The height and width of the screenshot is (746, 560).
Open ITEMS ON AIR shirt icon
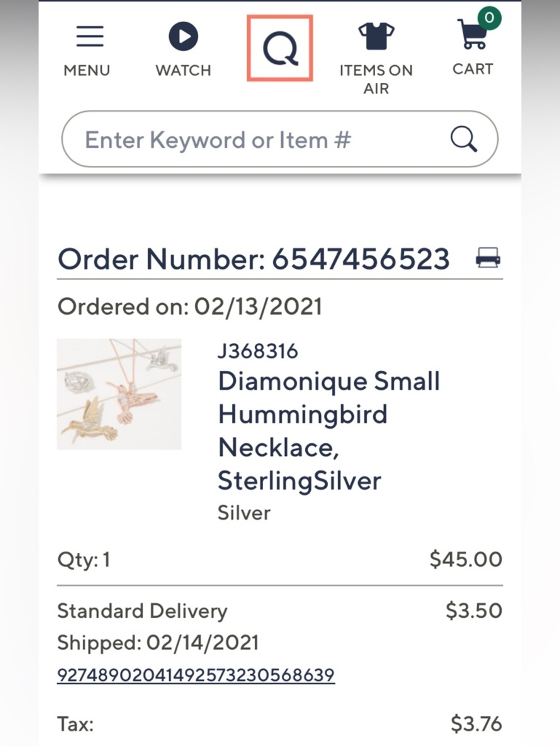pyautogui.click(x=376, y=36)
